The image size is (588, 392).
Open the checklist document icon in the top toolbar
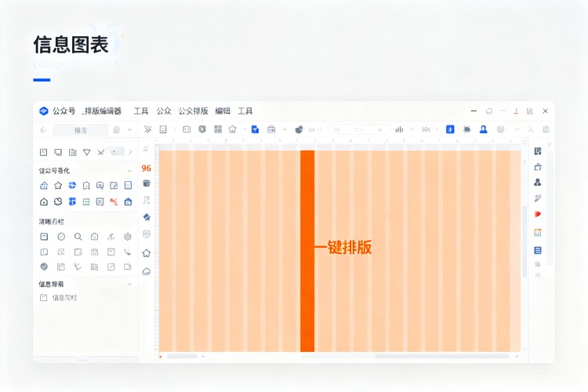click(x=163, y=129)
